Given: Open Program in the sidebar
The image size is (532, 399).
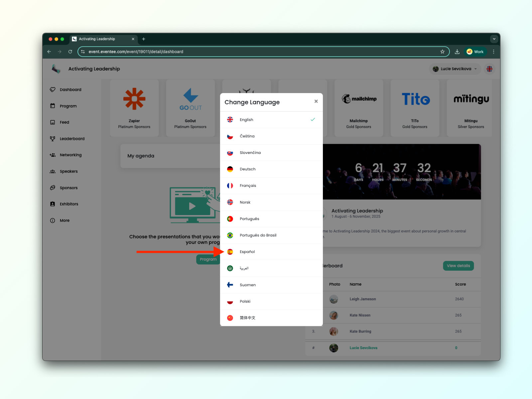Looking at the screenshot, I should pyautogui.click(x=63, y=106).
